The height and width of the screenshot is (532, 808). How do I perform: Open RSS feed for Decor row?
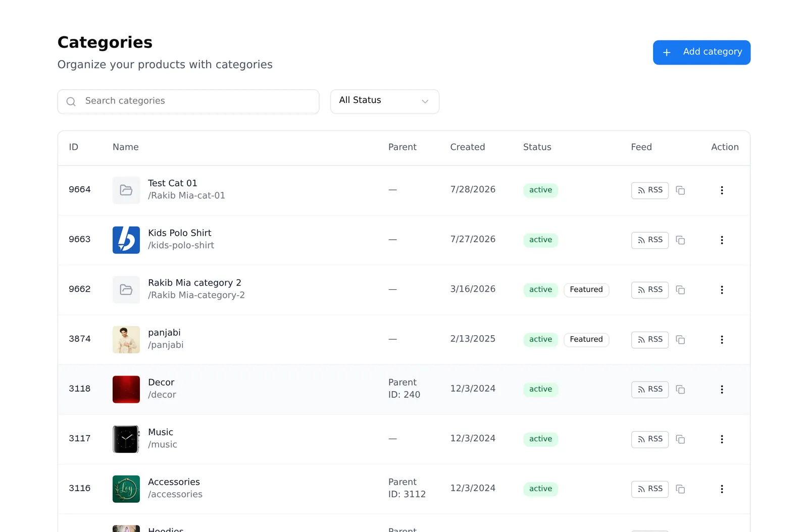point(650,390)
